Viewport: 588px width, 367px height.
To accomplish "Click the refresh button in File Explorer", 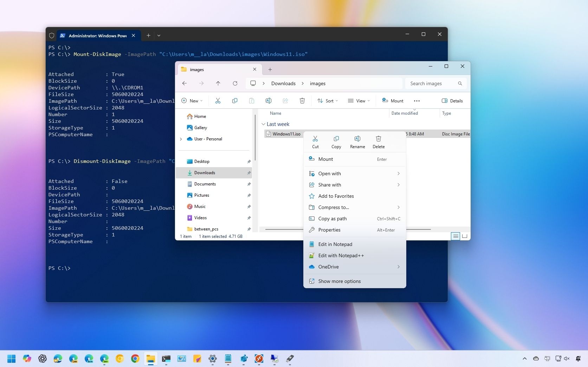I will 235,83.
